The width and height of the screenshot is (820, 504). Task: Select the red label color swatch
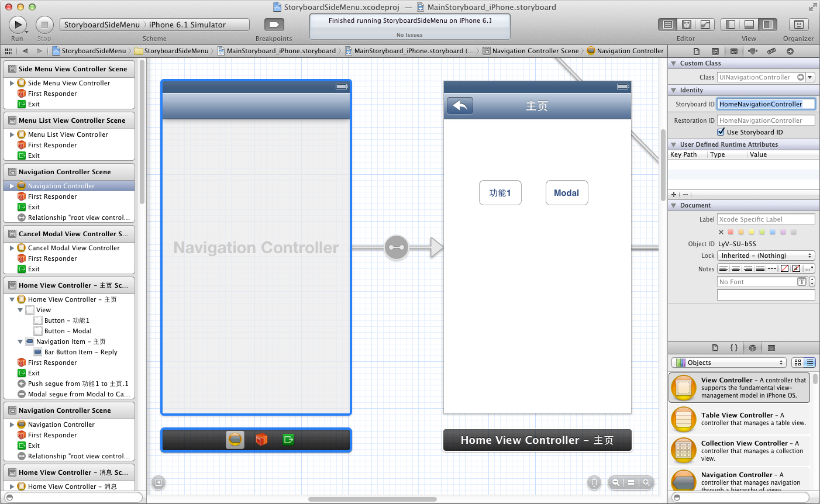(x=731, y=232)
